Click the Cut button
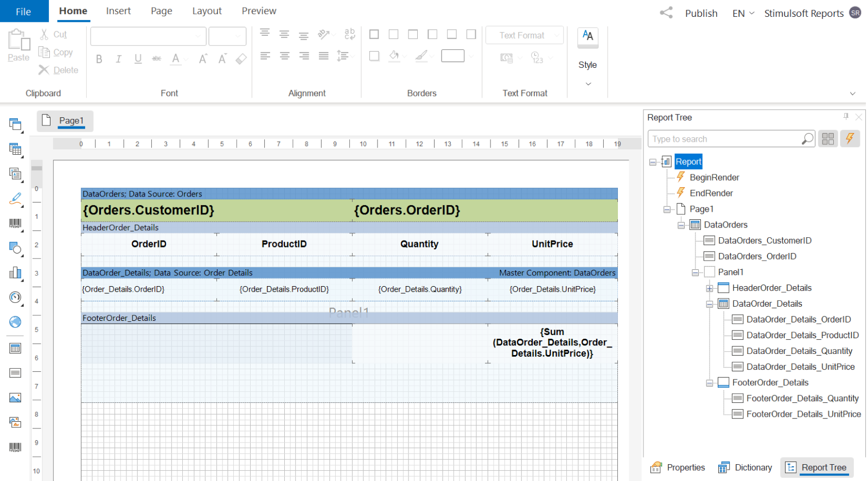868x481 pixels. point(53,34)
